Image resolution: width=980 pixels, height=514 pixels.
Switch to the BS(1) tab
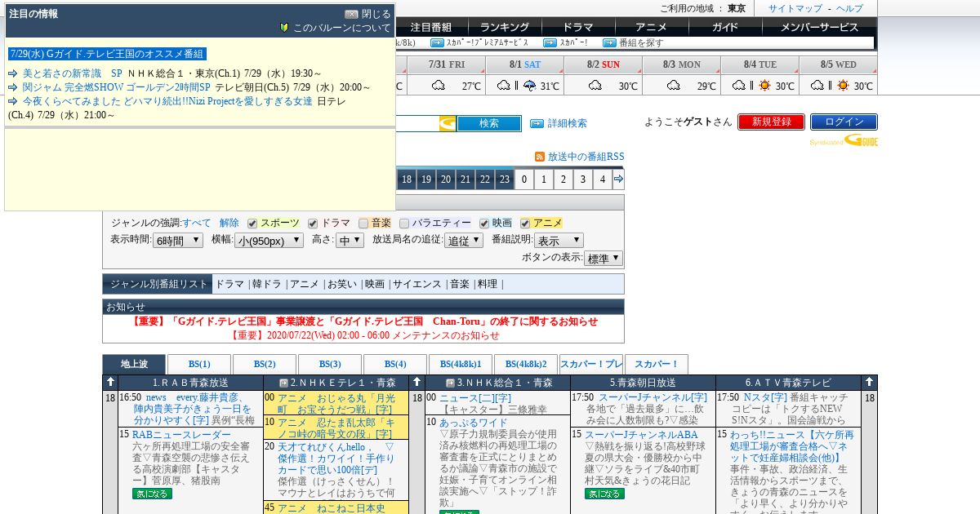click(x=199, y=365)
